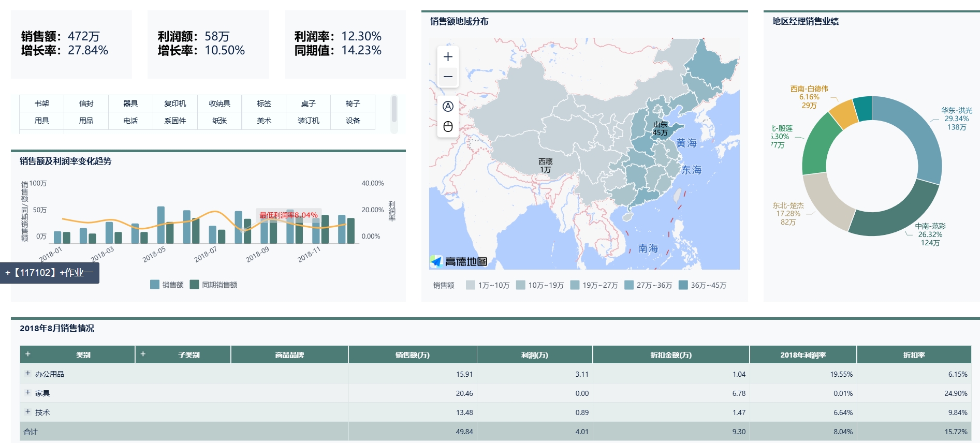
Task: Select the 复印机 category filter
Action: pyautogui.click(x=175, y=104)
